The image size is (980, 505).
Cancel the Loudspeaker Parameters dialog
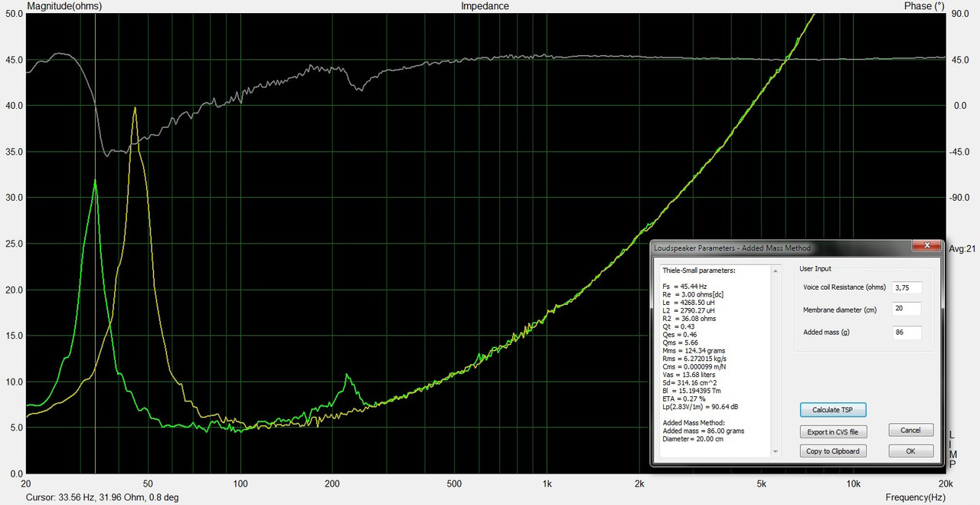point(911,430)
